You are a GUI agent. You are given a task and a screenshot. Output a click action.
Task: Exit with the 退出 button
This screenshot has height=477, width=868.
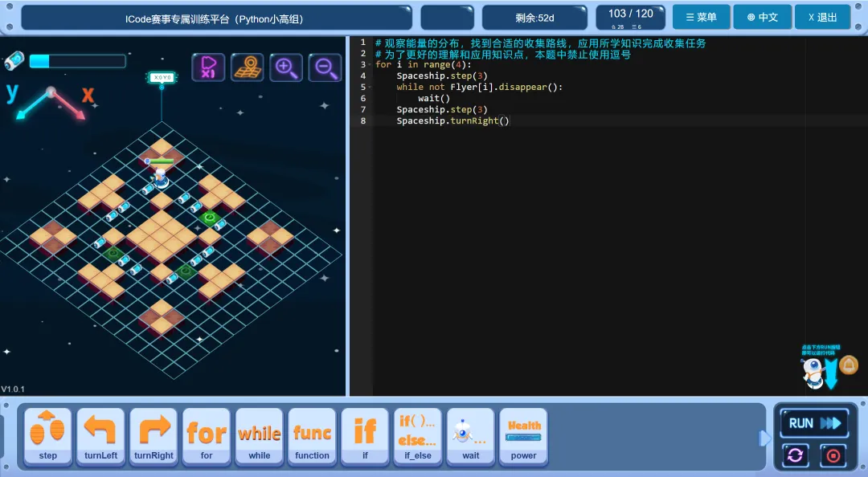(823, 17)
